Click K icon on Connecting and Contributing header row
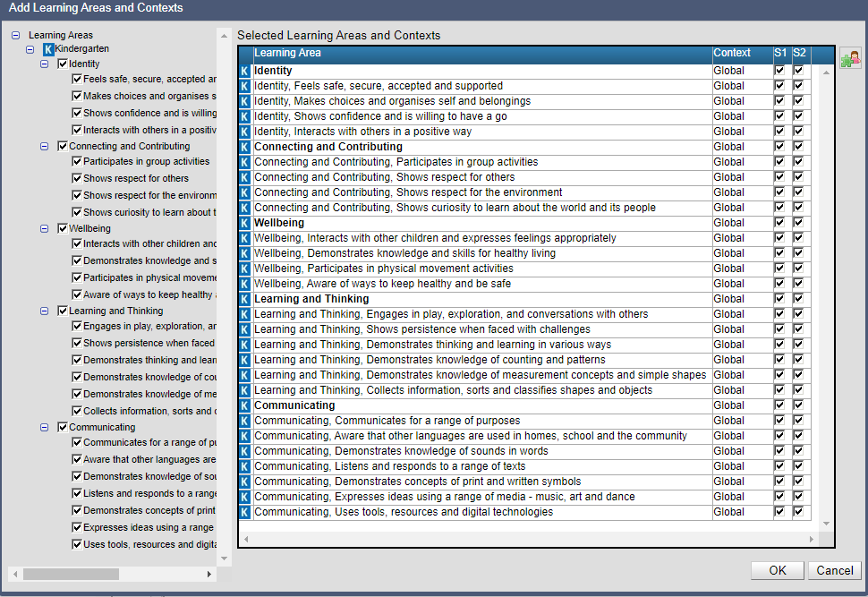 pos(245,147)
